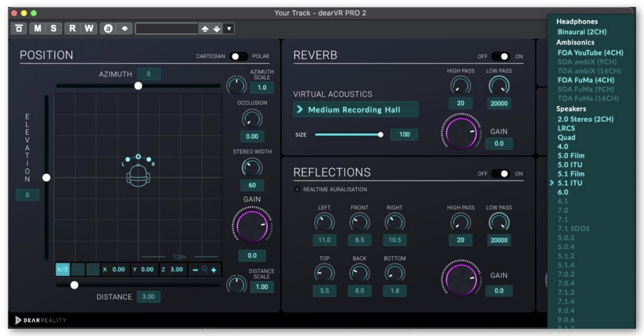Click the Occlusion knob
The width and height of the screenshot is (644, 336).
[252, 118]
